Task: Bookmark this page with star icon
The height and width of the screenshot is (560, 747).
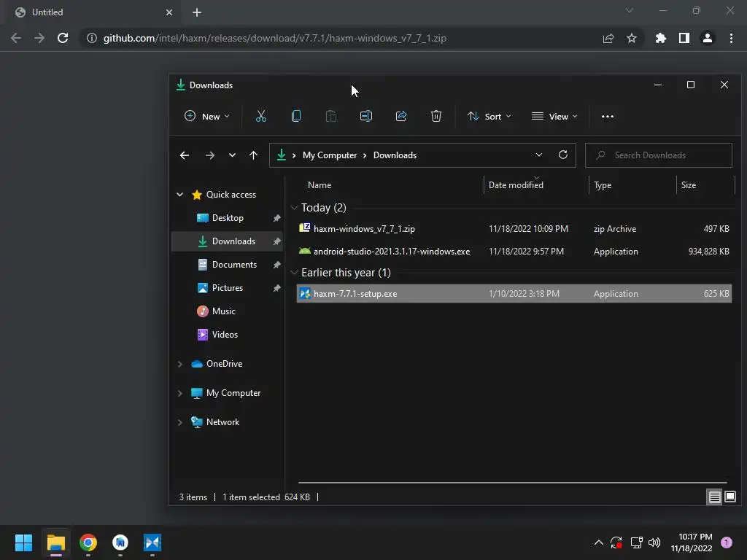Action: [632, 38]
